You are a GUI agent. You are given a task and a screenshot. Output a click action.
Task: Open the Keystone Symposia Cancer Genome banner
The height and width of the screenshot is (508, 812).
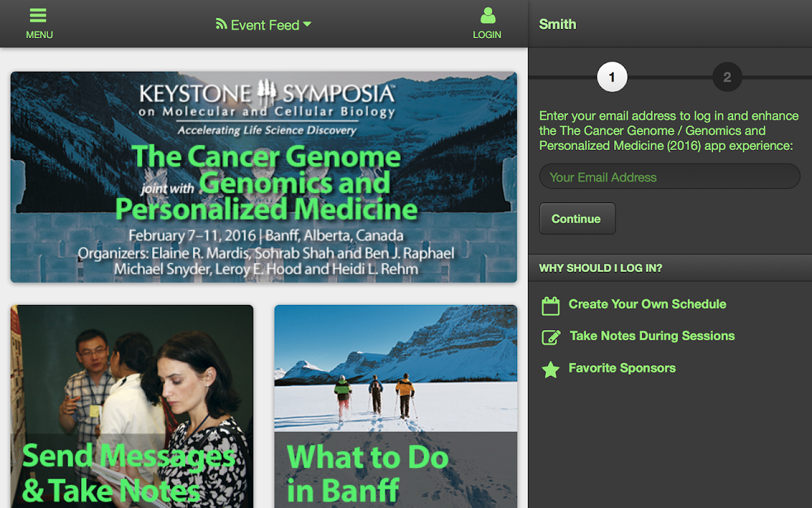[x=264, y=177]
